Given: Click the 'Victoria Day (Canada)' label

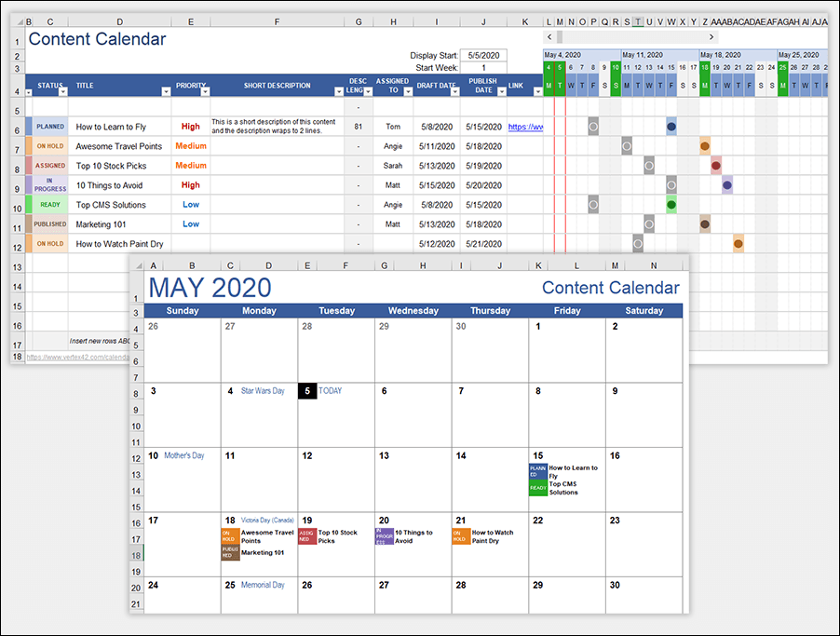Looking at the screenshot, I should (267, 521).
